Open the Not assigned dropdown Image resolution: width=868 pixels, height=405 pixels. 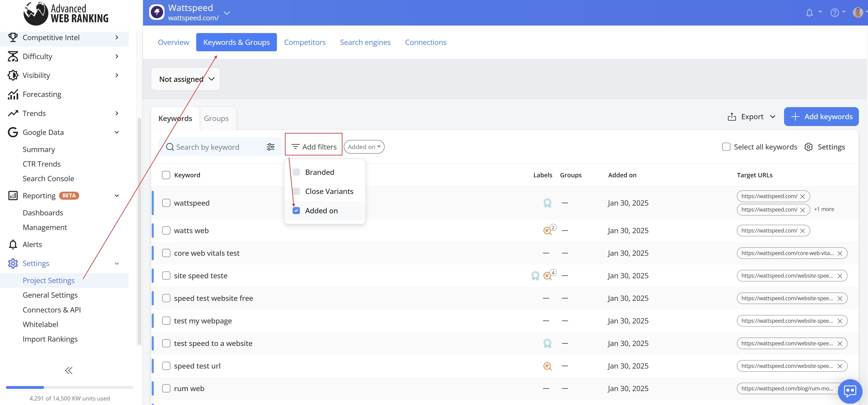[186, 79]
